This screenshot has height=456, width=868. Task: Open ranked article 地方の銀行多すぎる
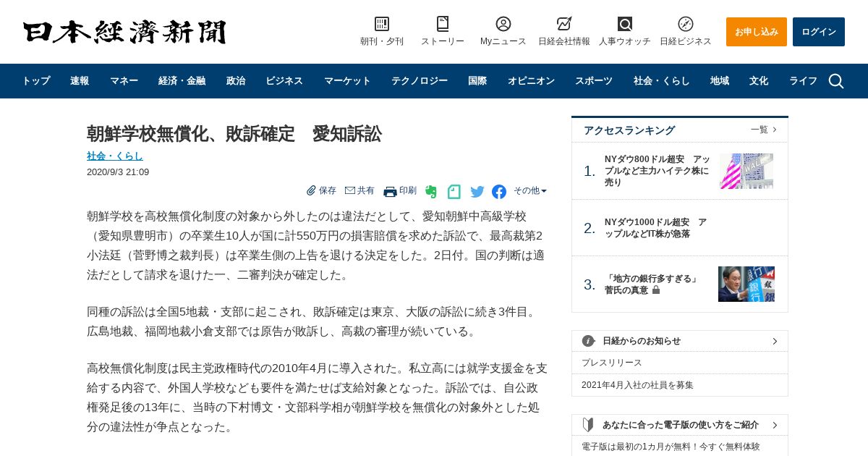[651, 284]
